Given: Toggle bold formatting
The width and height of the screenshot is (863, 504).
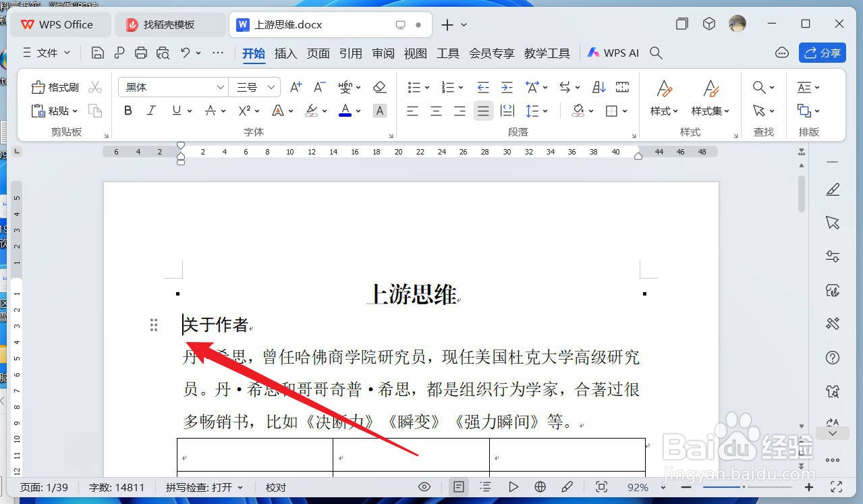Looking at the screenshot, I should click(x=128, y=111).
